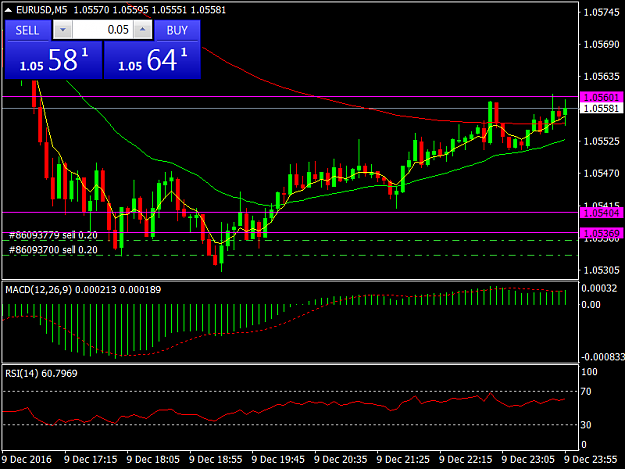Screen dimensions: 625x469
Task: Click the magenta price label 1.05601
Action: (601, 97)
